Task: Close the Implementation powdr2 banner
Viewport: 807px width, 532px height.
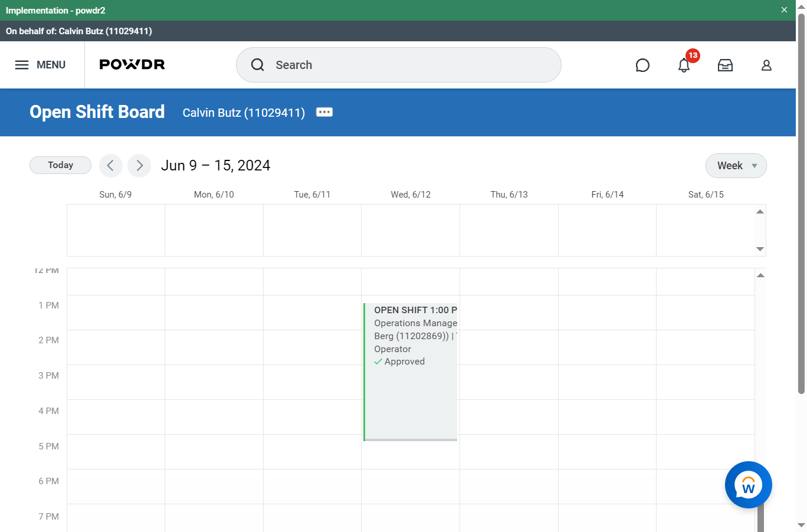Action: [784, 10]
